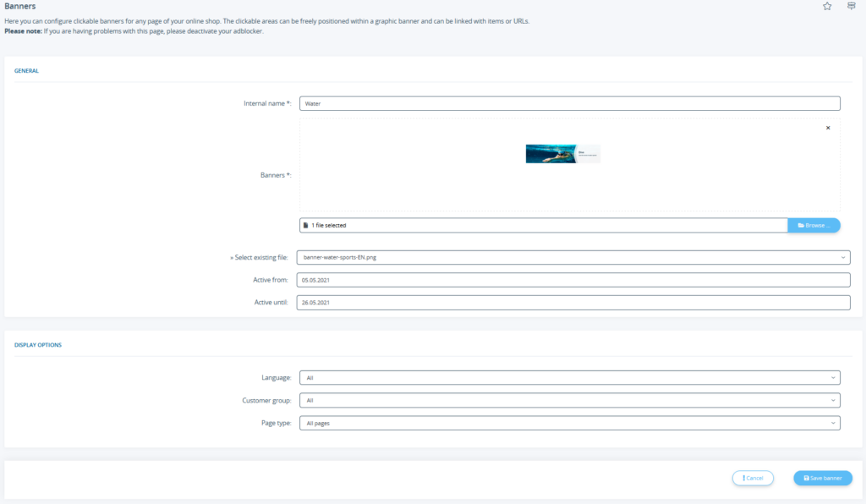Click the folder icon on the Browse button

(x=801, y=225)
